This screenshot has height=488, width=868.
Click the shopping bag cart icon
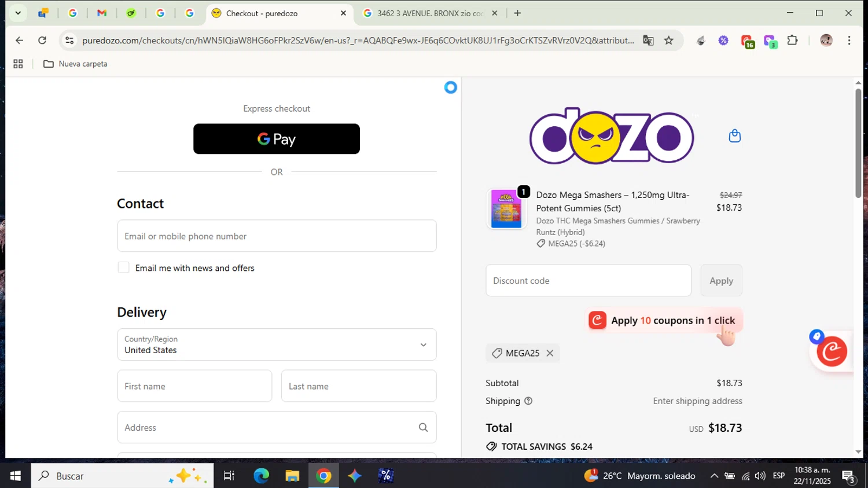click(x=734, y=136)
